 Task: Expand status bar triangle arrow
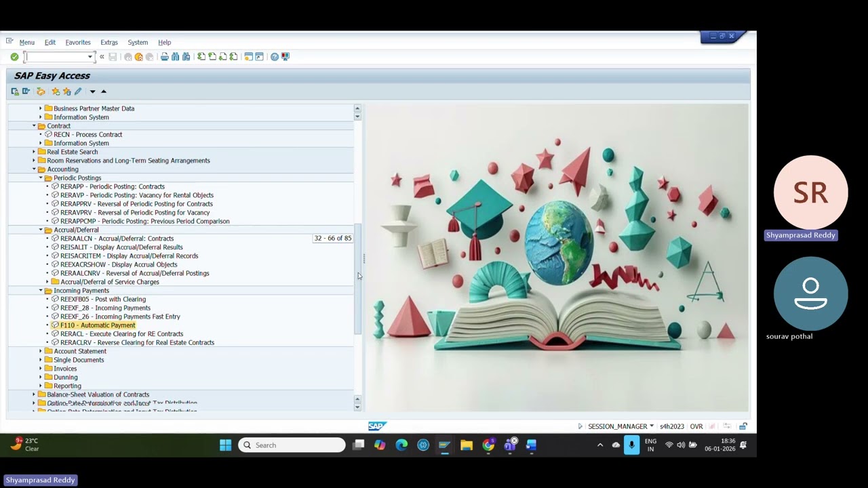(580, 426)
